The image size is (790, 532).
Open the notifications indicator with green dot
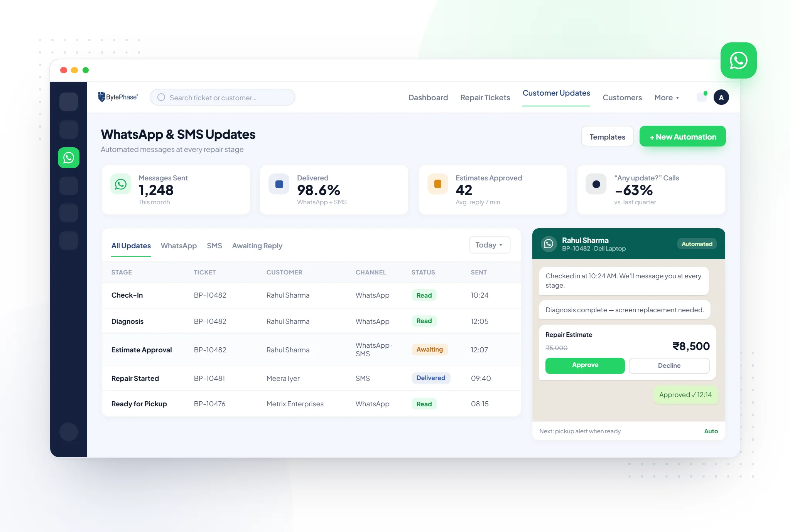702,97
